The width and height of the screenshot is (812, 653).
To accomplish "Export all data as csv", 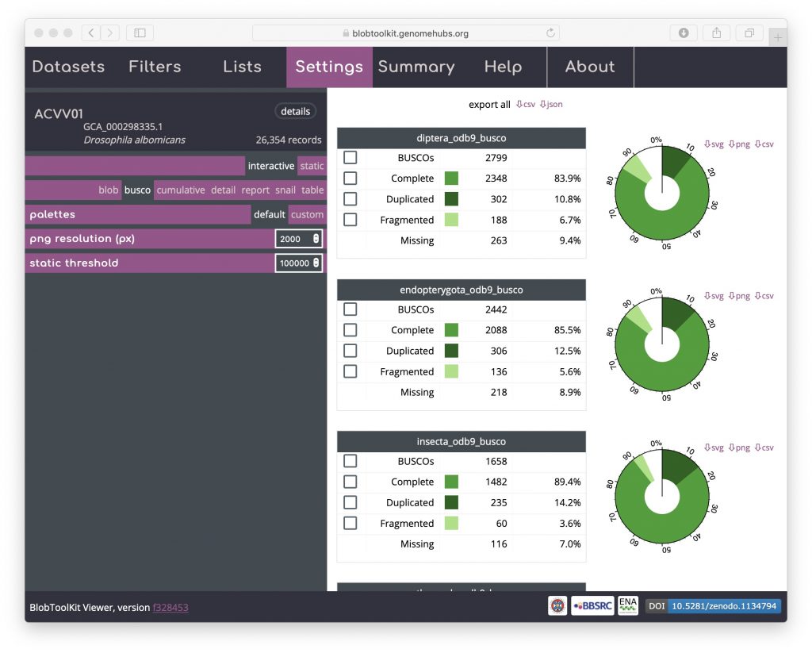I will tap(526, 105).
